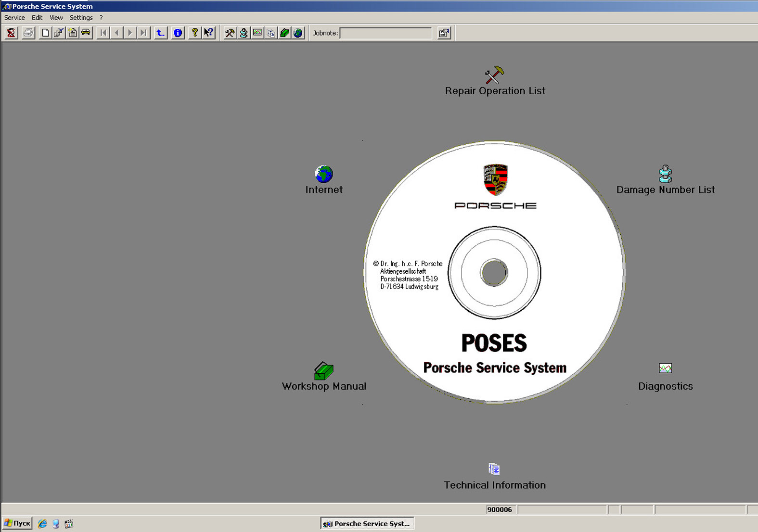The height and width of the screenshot is (532, 758).
Task: Open the View menu
Action: tap(56, 18)
